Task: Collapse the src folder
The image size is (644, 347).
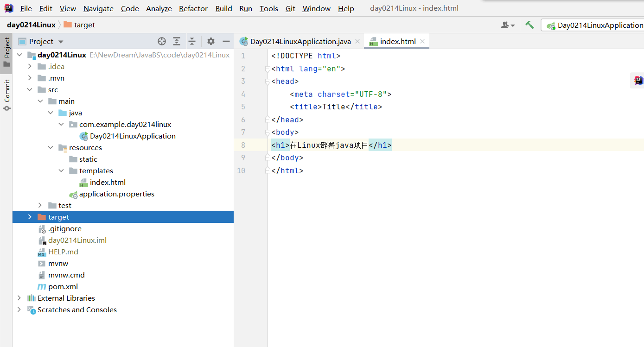Action: click(30, 89)
